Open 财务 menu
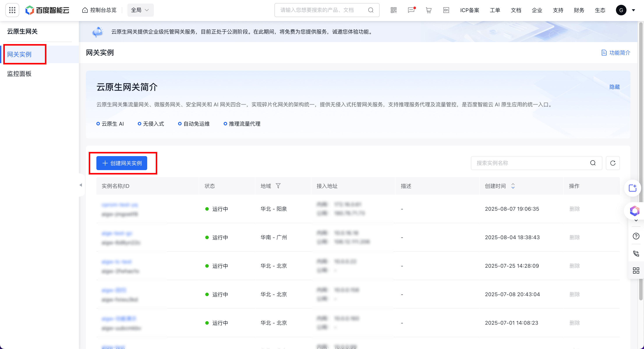Screen dimensions: 644x349 pos(579,10)
